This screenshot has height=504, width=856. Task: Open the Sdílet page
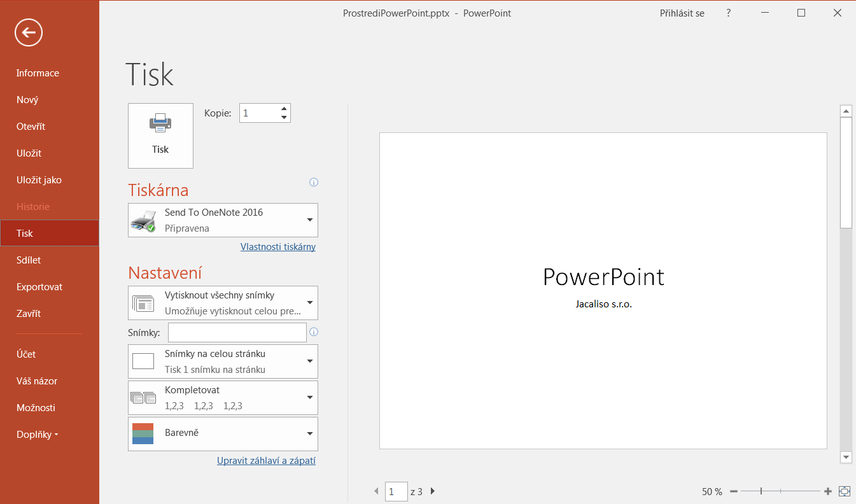[x=50, y=260]
